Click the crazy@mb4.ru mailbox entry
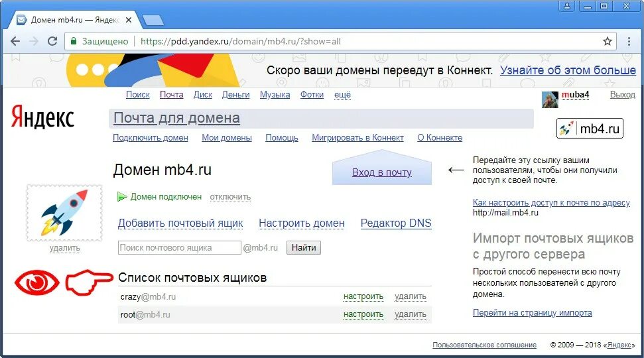Viewport: 644px width, 358px height. tap(148, 297)
